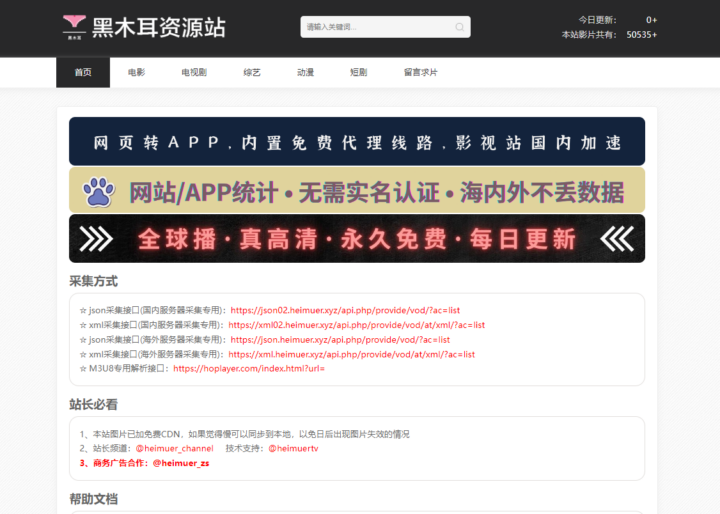The width and height of the screenshot is (720, 514).
Task: Open the 动漫 category tab
Action: coord(305,72)
